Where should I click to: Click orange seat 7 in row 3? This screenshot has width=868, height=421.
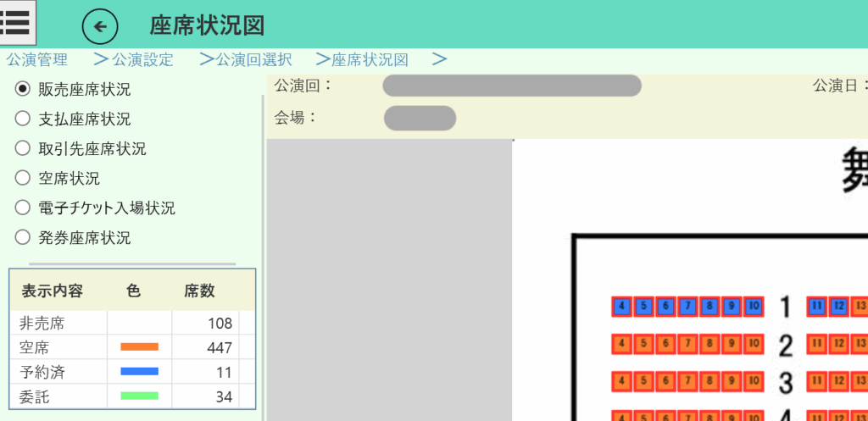click(x=687, y=381)
